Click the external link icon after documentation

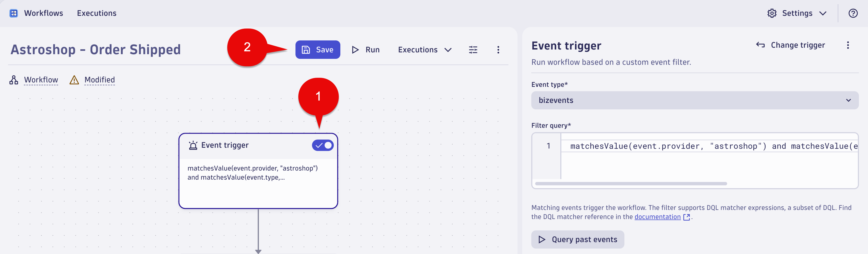coord(686,217)
